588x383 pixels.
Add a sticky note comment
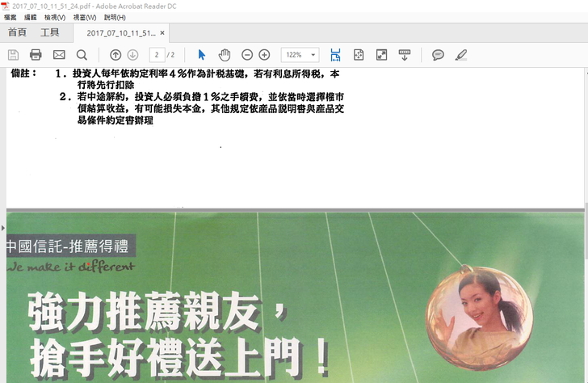coord(438,55)
